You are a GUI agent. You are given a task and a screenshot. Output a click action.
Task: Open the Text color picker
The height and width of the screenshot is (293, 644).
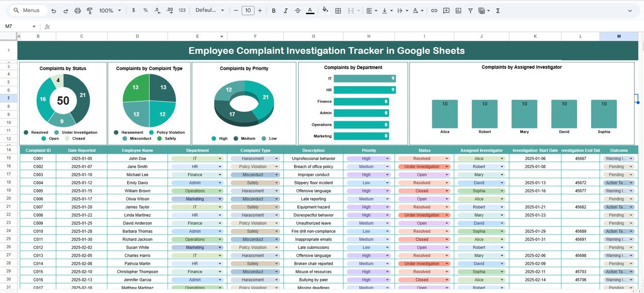pyautogui.click(x=310, y=10)
